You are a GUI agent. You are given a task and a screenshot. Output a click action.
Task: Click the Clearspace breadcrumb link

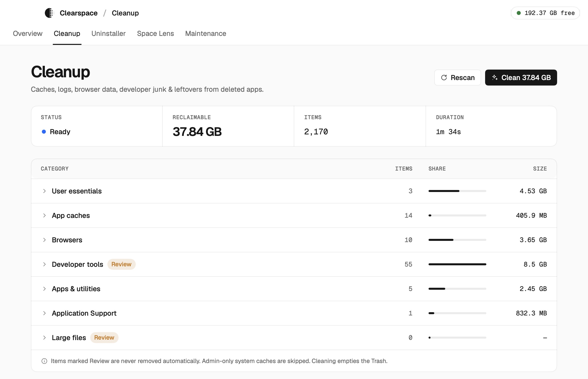coord(78,13)
